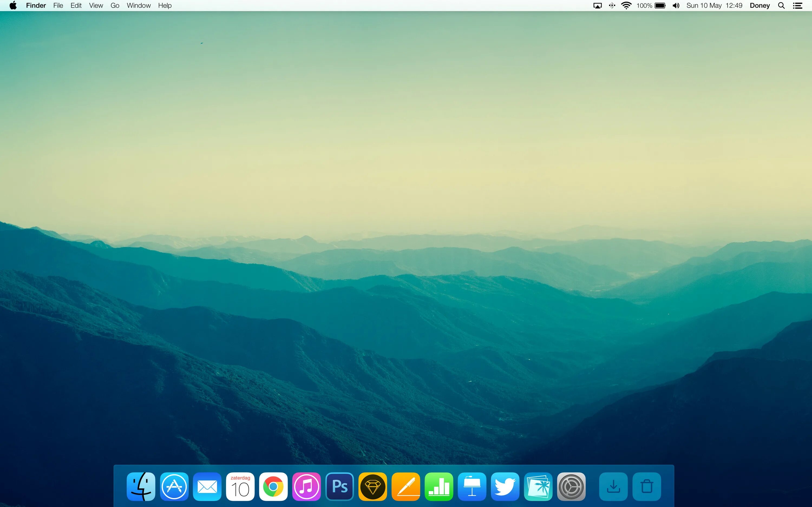Launch the App Store dock icon
The image size is (812, 507).
[x=174, y=486]
